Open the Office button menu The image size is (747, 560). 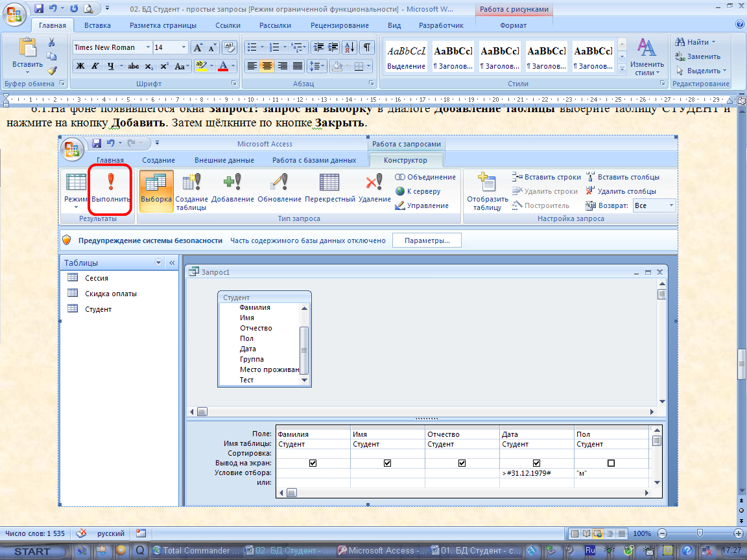tap(14, 14)
